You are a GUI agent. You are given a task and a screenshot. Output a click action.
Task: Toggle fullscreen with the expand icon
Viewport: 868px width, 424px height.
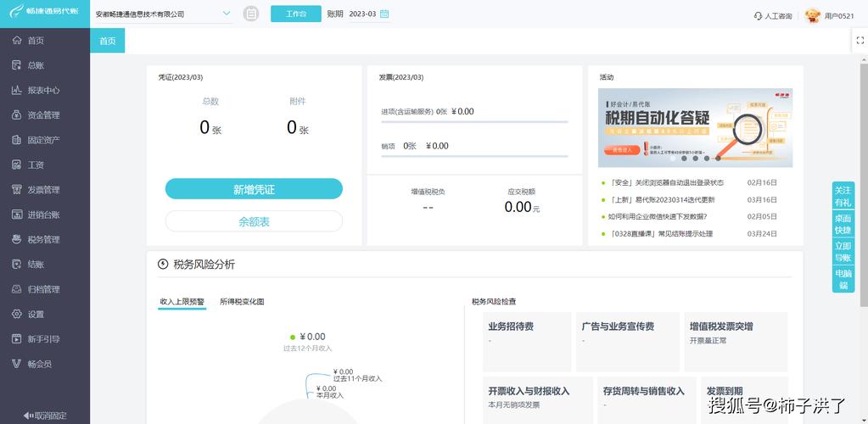click(860, 41)
